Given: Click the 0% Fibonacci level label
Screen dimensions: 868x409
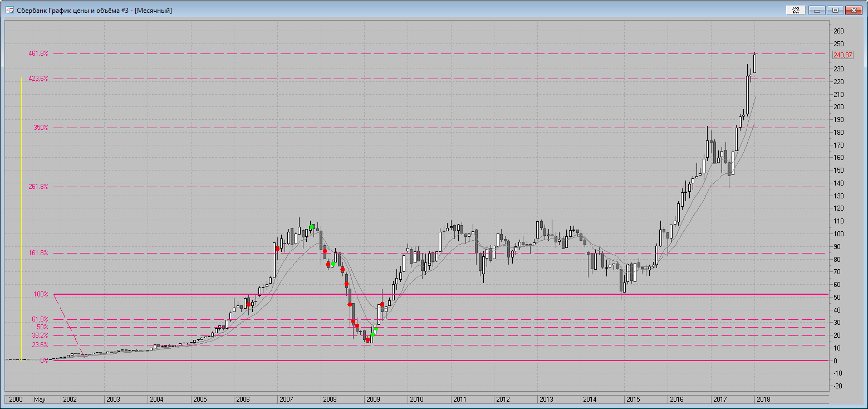Looking at the screenshot, I should [x=44, y=361].
